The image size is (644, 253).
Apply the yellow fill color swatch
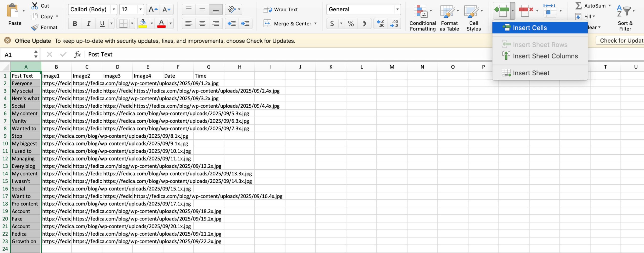[143, 24]
